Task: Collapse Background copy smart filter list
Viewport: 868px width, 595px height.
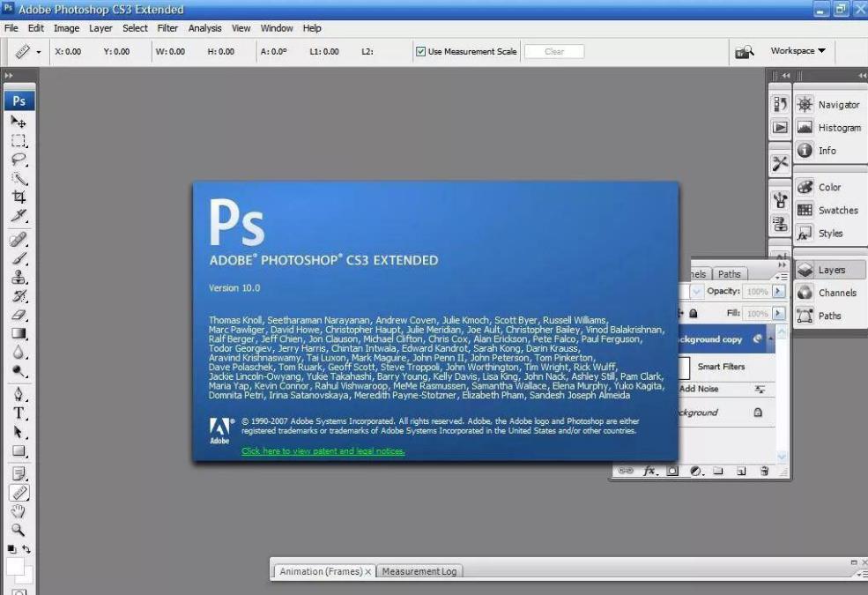Action: coord(770,338)
